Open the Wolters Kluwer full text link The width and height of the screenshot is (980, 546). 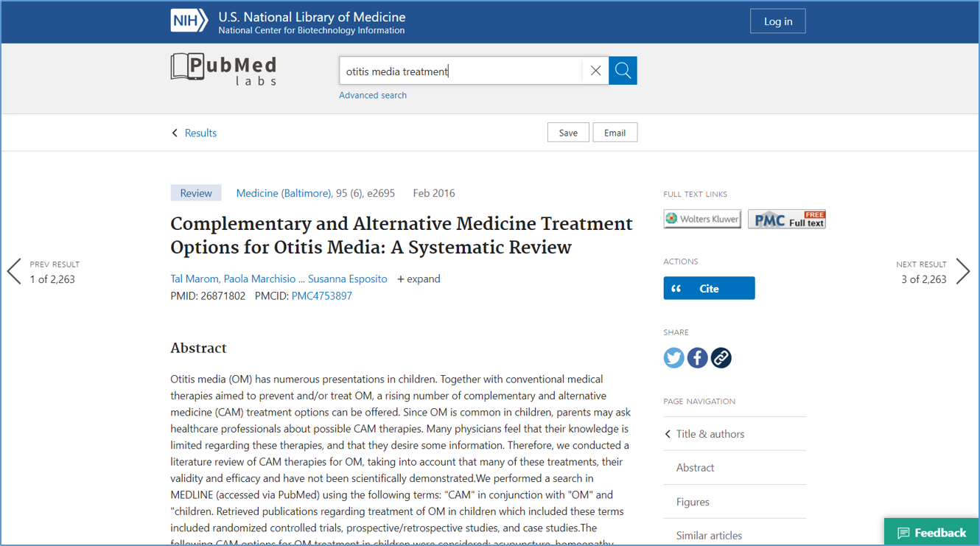point(702,219)
